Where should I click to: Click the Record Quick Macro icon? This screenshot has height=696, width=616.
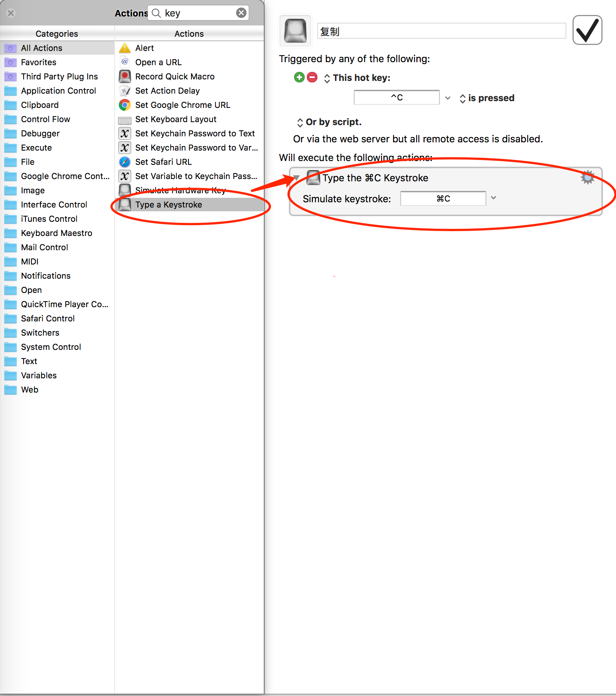(x=125, y=76)
